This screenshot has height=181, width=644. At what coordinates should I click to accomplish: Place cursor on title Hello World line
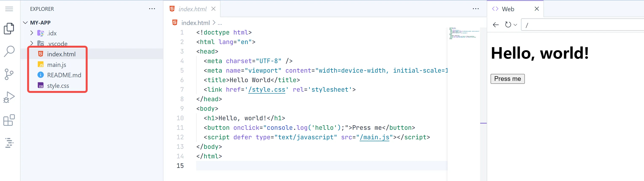252,80
